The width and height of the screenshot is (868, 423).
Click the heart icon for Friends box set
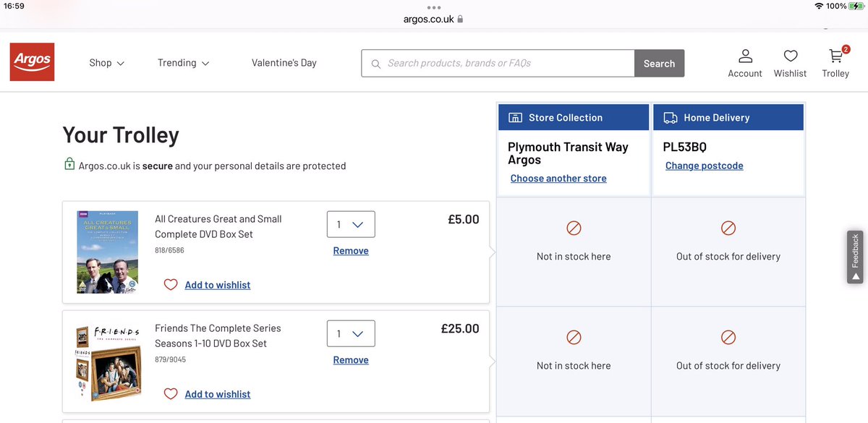pos(171,394)
